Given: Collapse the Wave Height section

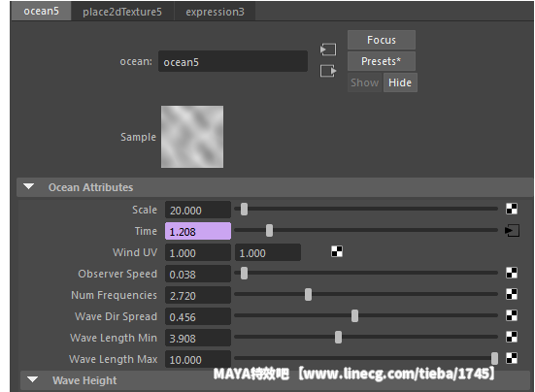Looking at the screenshot, I should (x=33, y=379).
